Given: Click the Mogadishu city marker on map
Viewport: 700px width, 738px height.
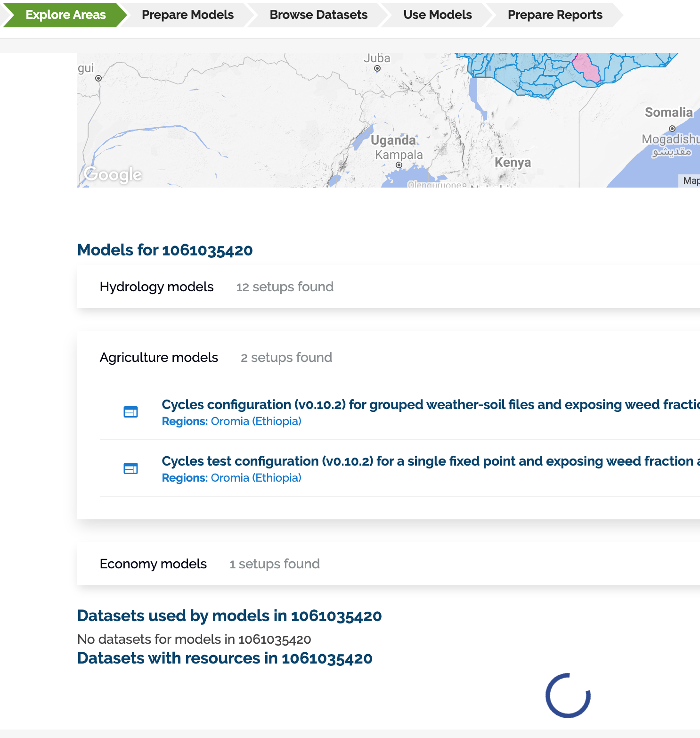Looking at the screenshot, I should coord(672,129).
